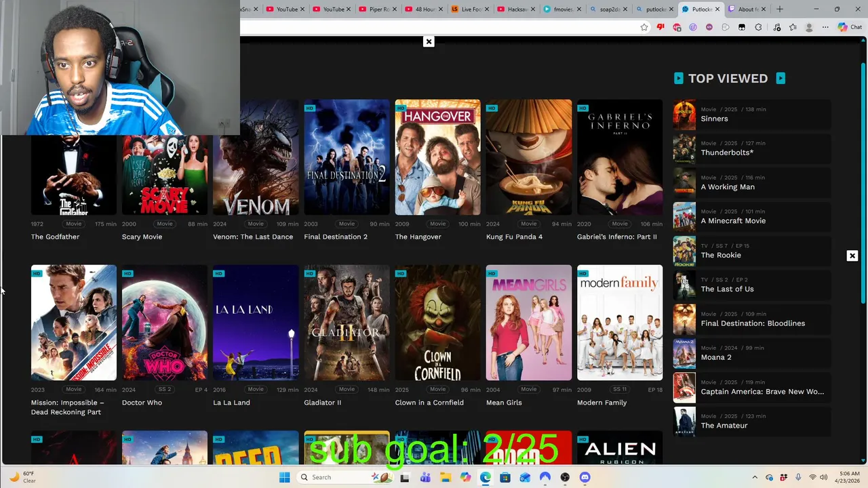This screenshot has width=868, height=488.
Task: Open The Rookie in the Top Viewed list
Action: (x=751, y=251)
